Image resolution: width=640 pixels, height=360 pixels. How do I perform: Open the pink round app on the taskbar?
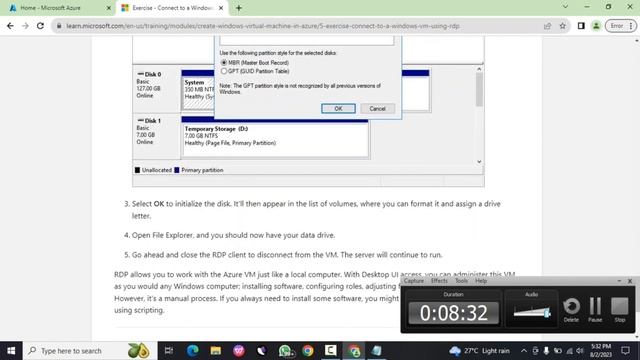(239, 351)
